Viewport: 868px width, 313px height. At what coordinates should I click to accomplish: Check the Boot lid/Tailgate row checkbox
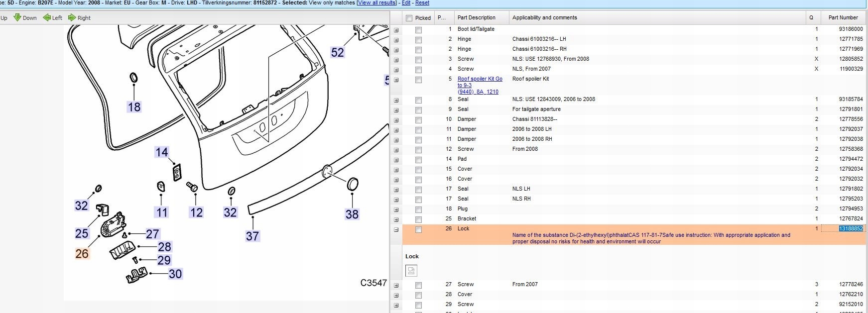click(x=418, y=30)
